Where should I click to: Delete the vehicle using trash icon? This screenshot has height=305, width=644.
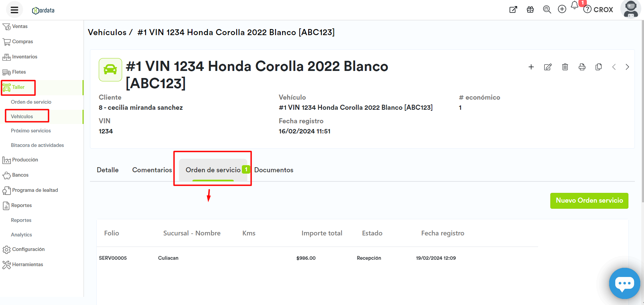[565, 67]
